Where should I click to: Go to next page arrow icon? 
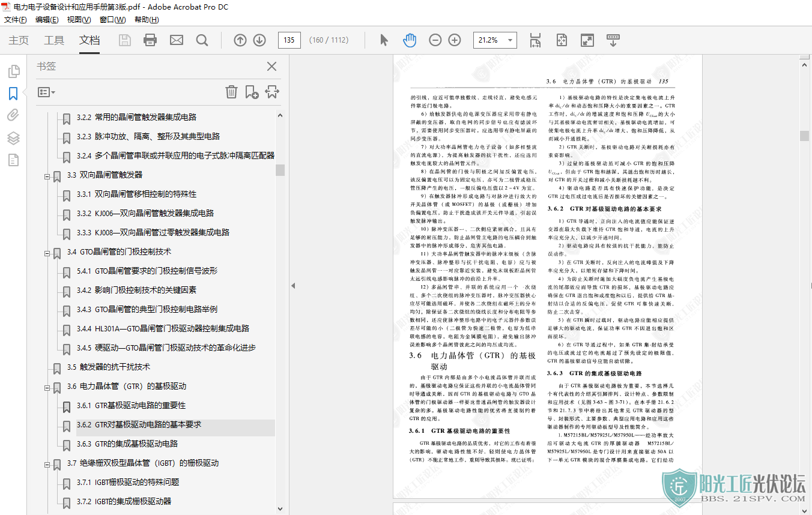coord(259,40)
